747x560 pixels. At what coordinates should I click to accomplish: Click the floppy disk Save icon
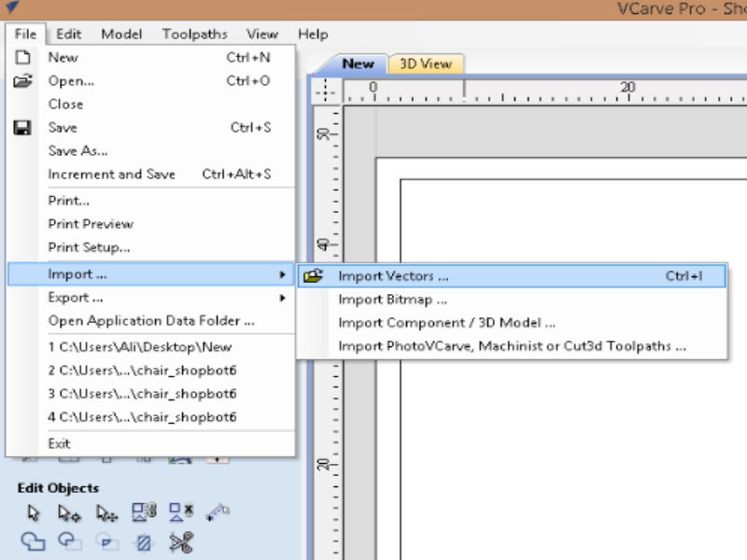(x=22, y=128)
